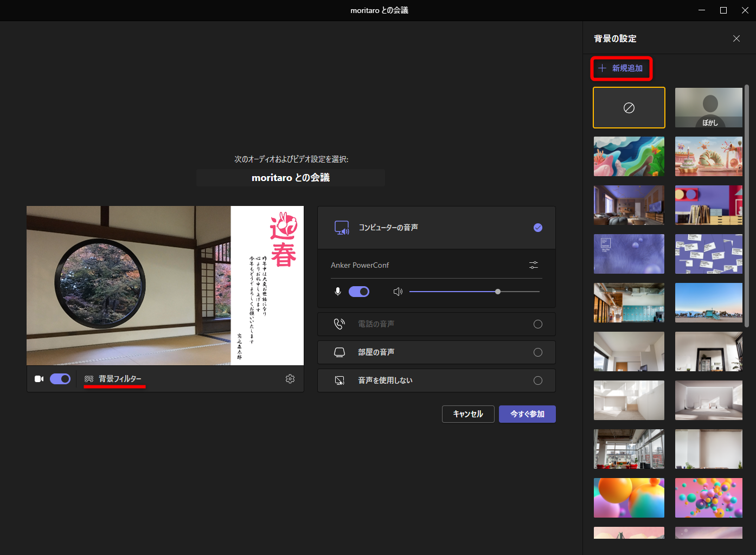The width and height of the screenshot is (756, 555).
Task: Click the microphone icon next to the toggle
Action: point(337,292)
